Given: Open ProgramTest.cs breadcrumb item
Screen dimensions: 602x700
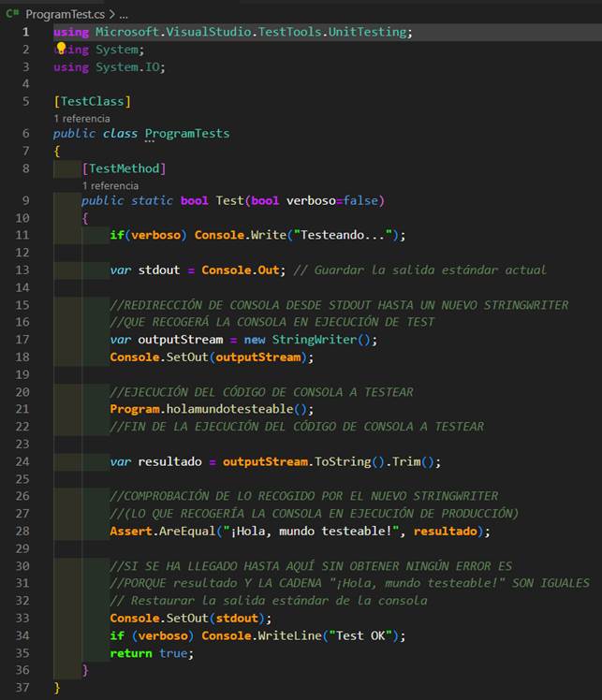Looking at the screenshot, I should coord(66,14).
